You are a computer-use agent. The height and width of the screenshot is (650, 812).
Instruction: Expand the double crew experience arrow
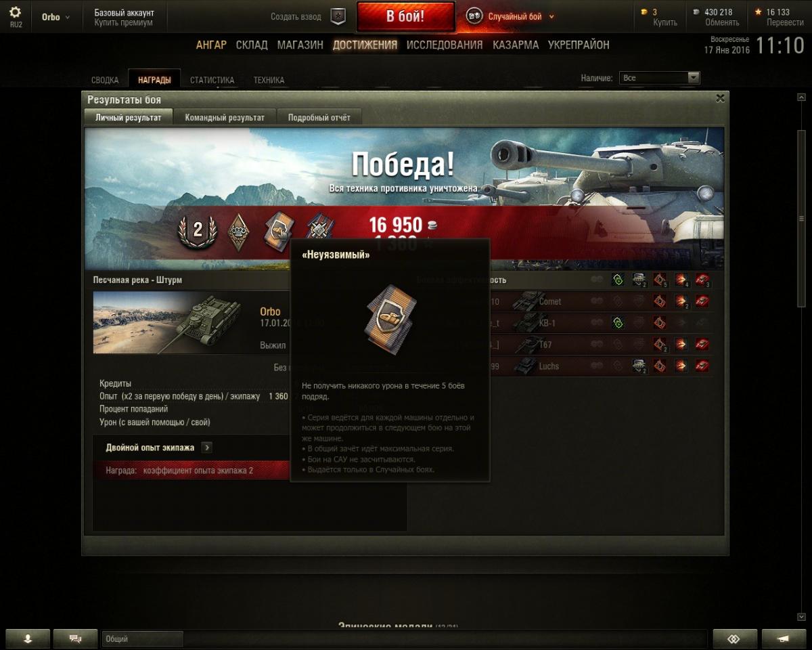coord(206,448)
